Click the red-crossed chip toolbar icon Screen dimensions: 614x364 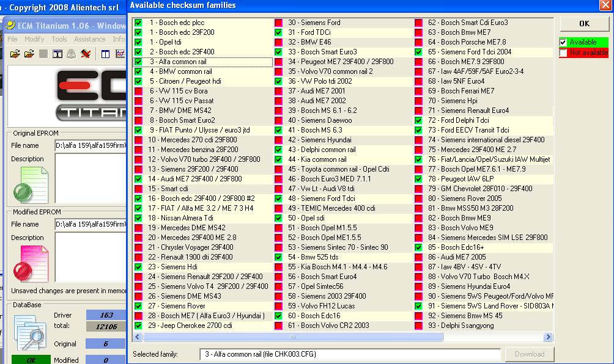[86, 54]
